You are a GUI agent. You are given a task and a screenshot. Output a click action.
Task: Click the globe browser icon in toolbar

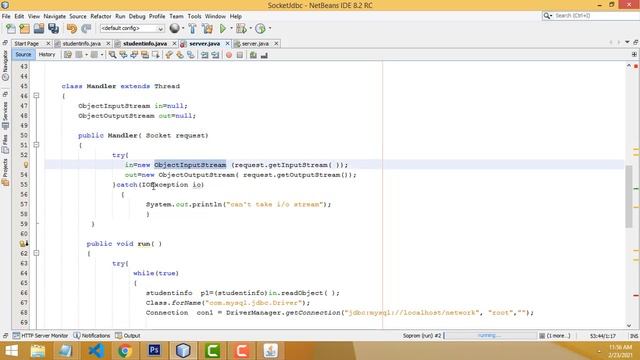coord(174,28)
